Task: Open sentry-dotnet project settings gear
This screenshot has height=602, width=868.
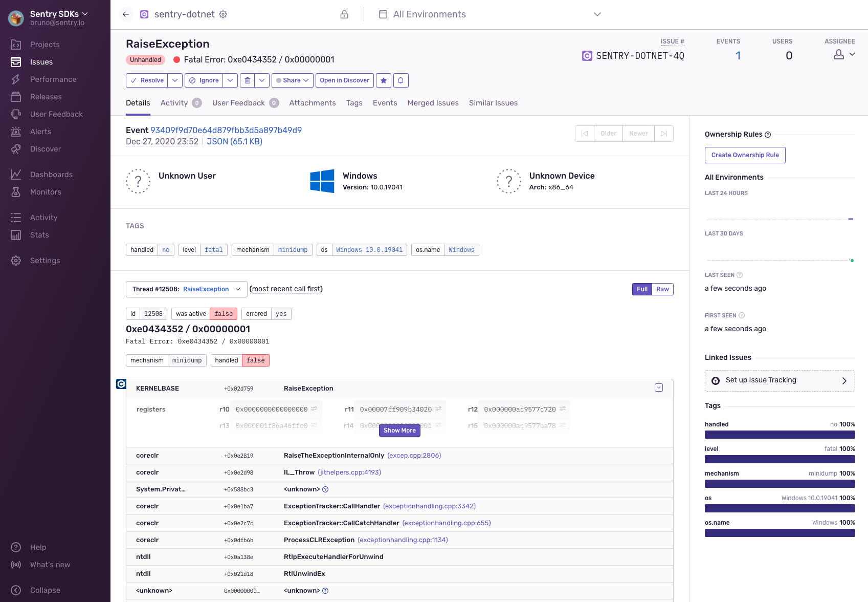Action: [x=223, y=14]
